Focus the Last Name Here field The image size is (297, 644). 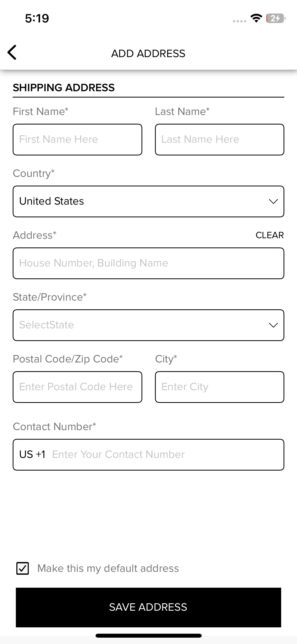pos(219,140)
